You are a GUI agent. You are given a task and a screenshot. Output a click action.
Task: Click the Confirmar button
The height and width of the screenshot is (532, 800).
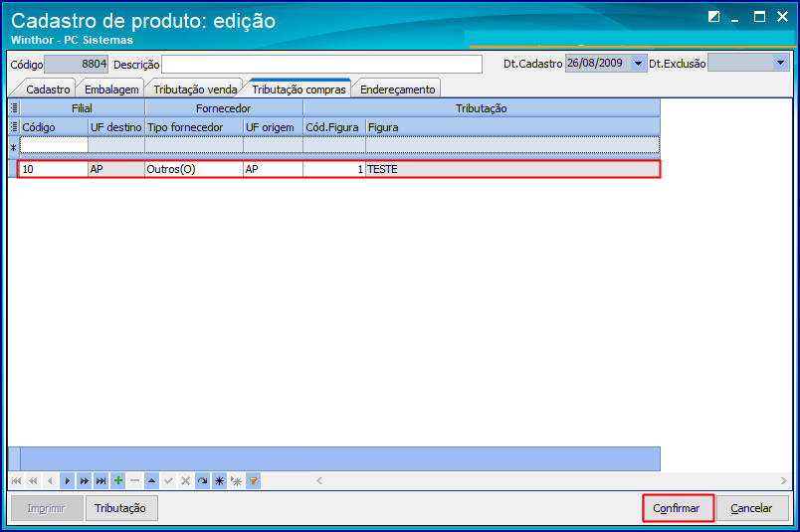pyautogui.click(x=677, y=508)
